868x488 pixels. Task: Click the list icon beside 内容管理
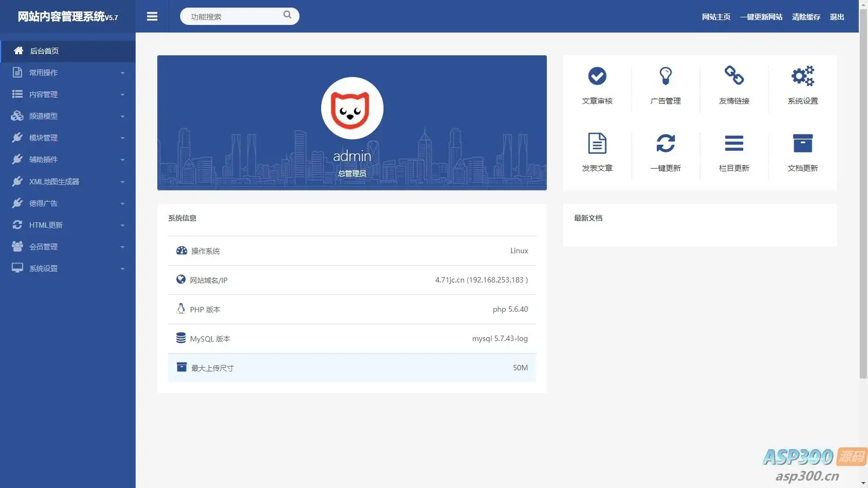click(x=17, y=94)
